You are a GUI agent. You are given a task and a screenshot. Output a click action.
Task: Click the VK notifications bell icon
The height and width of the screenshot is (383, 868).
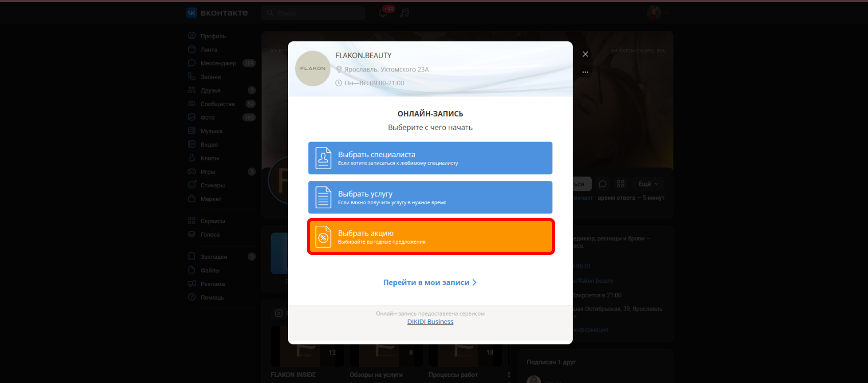click(x=383, y=13)
